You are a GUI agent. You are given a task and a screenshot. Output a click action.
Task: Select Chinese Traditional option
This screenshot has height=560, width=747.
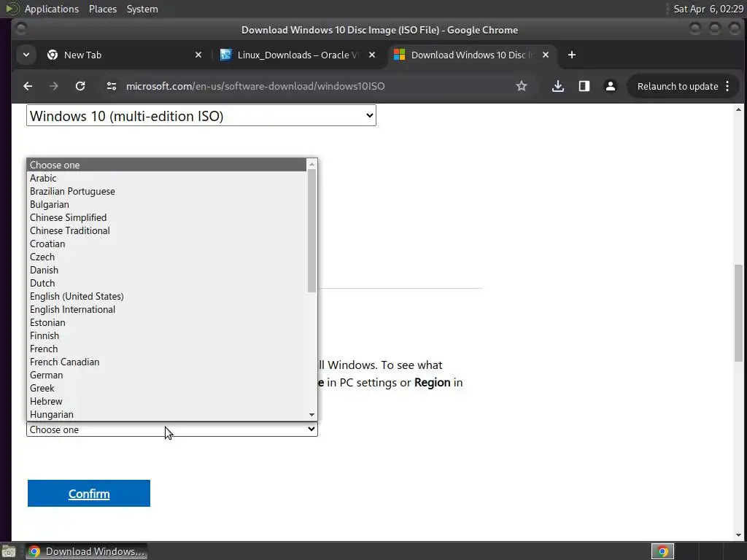(166, 230)
